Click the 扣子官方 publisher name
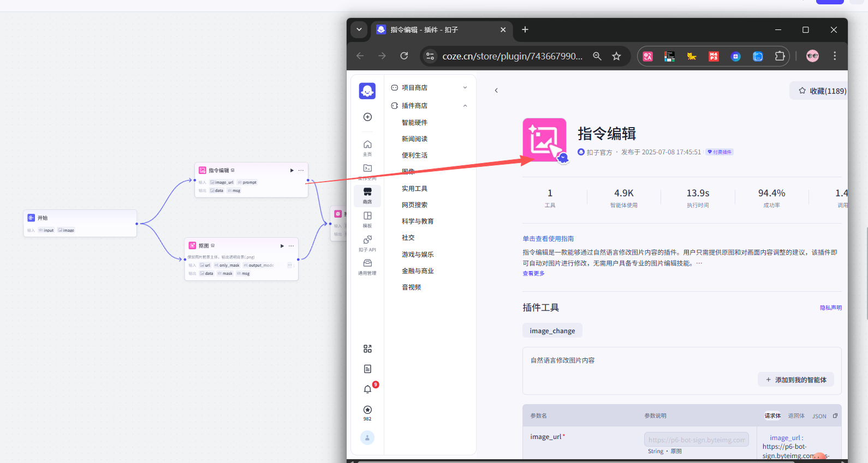Screen dimensions: 868x463 click(x=599, y=152)
